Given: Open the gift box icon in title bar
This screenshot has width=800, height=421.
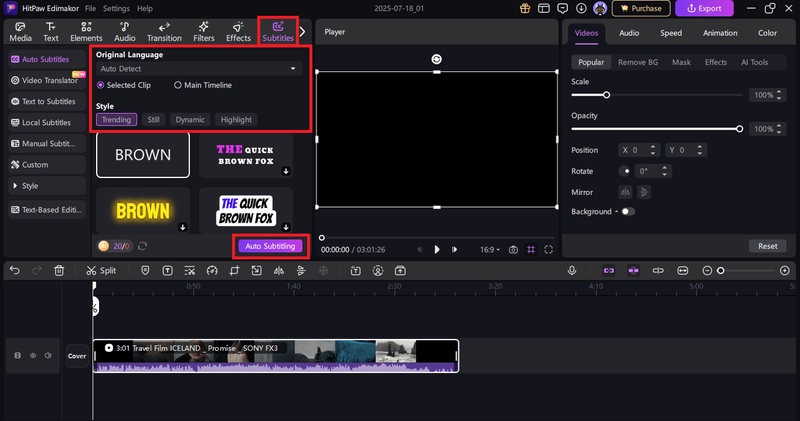Looking at the screenshot, I should click(525, 8).
